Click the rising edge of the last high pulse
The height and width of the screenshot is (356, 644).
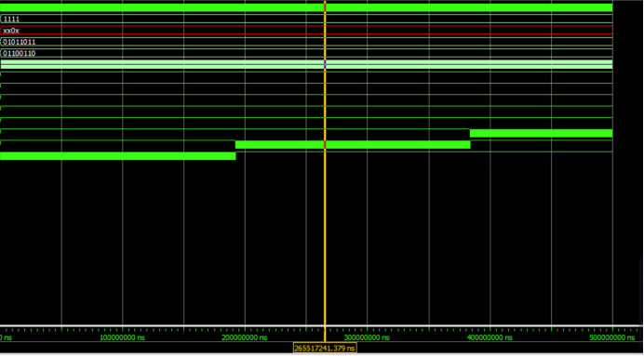coord(470,133)
